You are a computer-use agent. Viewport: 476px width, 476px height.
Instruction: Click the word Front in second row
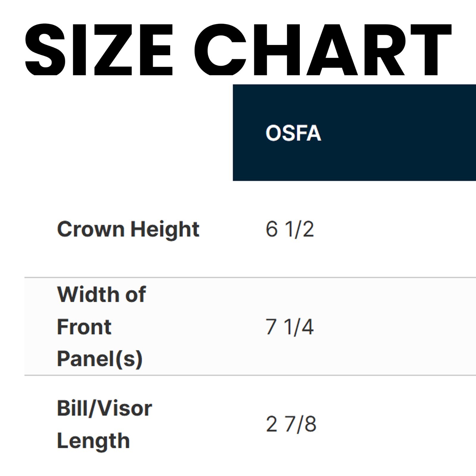(x=84, y=327)
